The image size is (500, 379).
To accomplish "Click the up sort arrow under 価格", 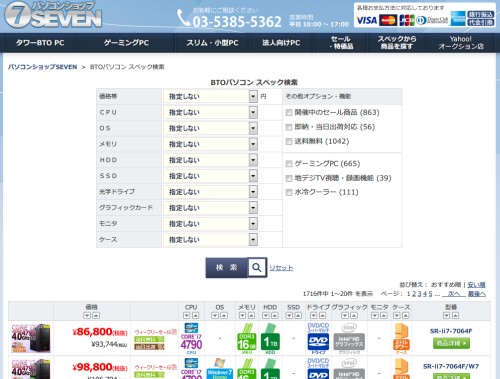I will click(96, 315).
